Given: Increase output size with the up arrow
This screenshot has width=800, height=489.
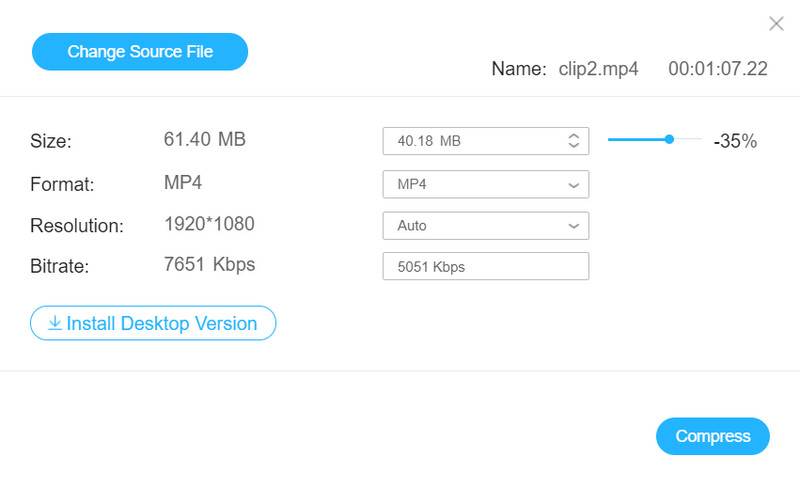Looking at the screenshot, I should 574,137.
